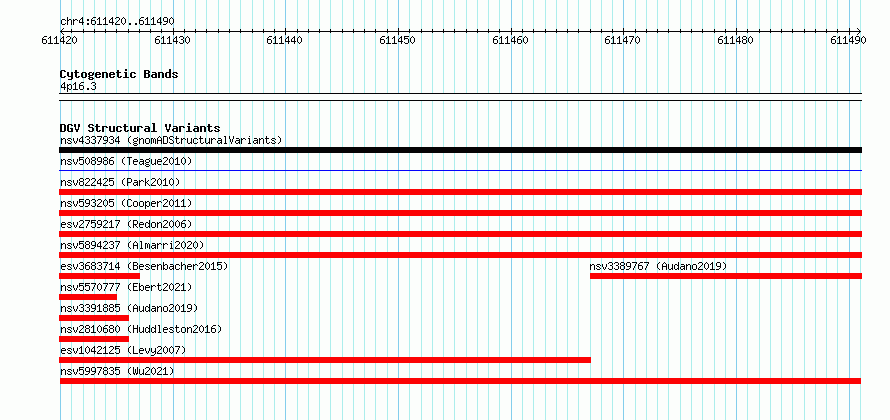This screenshot has height=420, width=890.
Task: Click ruler position 611480
Action: [736, 40]
